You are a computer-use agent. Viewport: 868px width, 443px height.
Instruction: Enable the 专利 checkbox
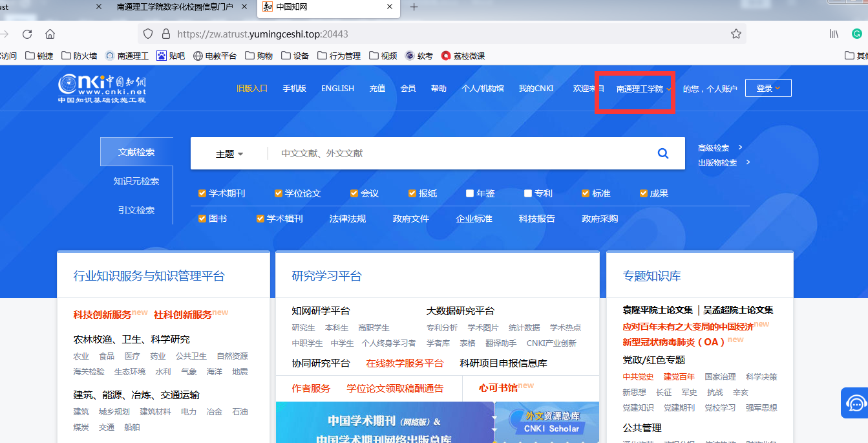pyautogui.click(x=528, y=193)
